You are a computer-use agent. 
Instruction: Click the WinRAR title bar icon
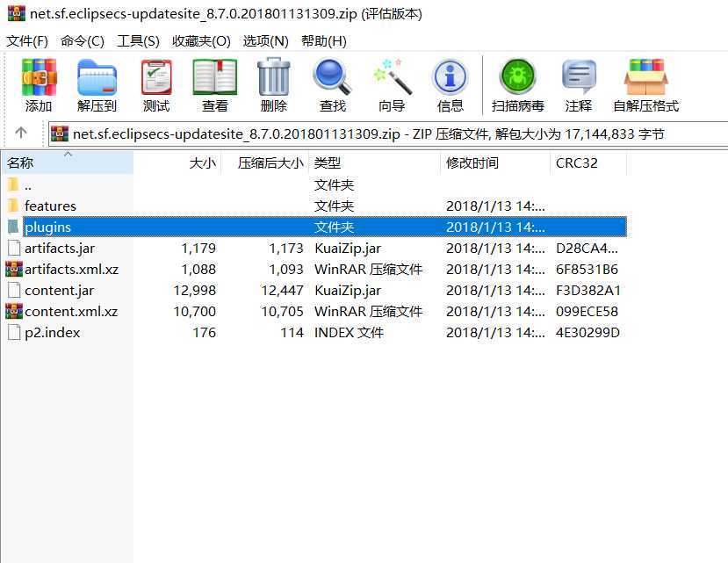[17, 13]
